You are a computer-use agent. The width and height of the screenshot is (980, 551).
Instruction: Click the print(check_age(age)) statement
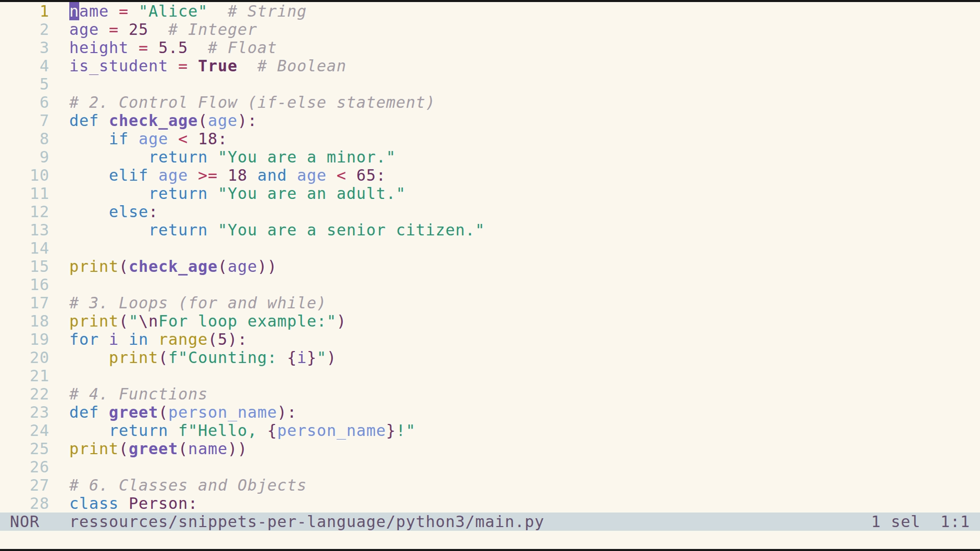pyautogui.click(x=172, y=266)
